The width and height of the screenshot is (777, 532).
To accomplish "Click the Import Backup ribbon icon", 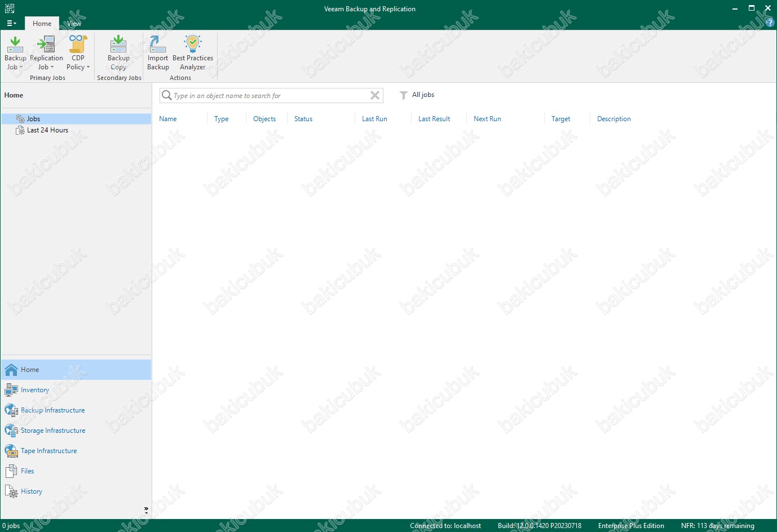I will tap(157, 44).
